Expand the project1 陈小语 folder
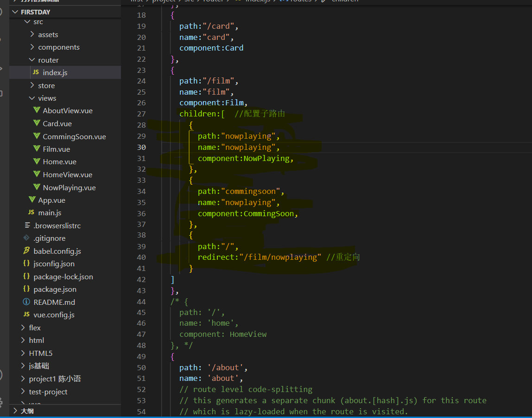The image size is (532, 418). point(23,379)
